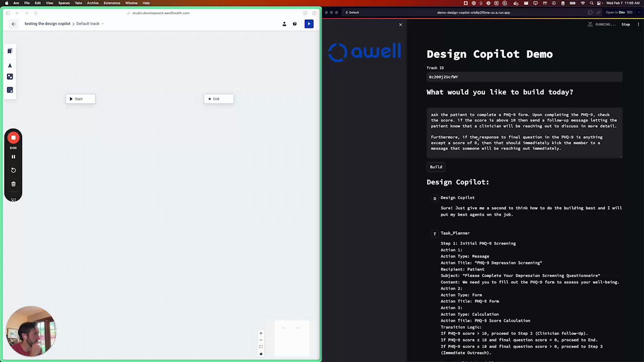Click the step grid icon in studio sidebar
The width and height of the screenshot is (644, 362).
tap(10, 76)
